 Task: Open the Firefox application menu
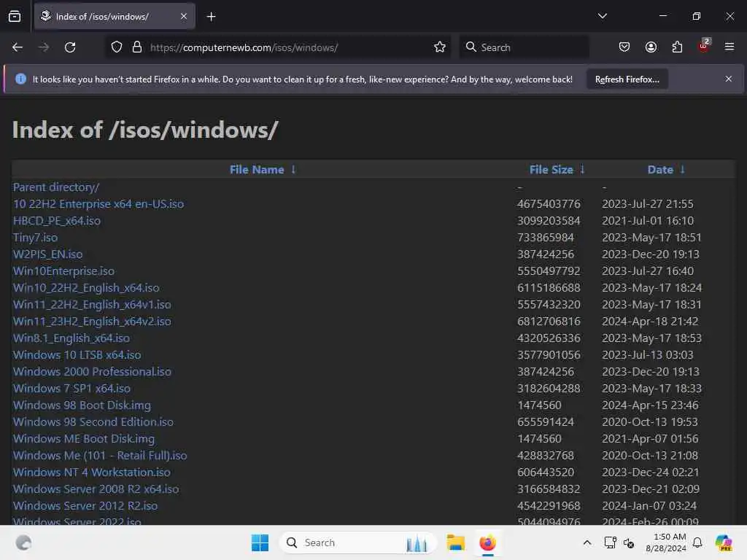[x=729, y=47]
